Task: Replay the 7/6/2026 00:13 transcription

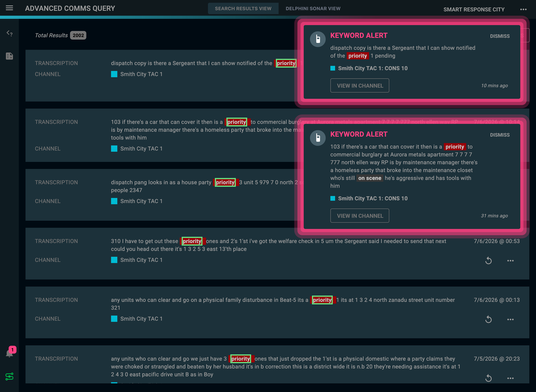Action: click(488, 319)
